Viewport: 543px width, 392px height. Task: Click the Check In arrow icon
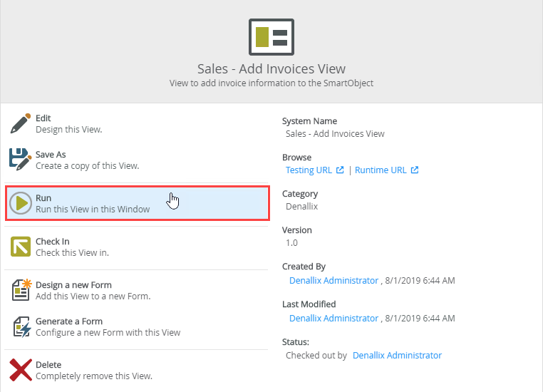21,247
